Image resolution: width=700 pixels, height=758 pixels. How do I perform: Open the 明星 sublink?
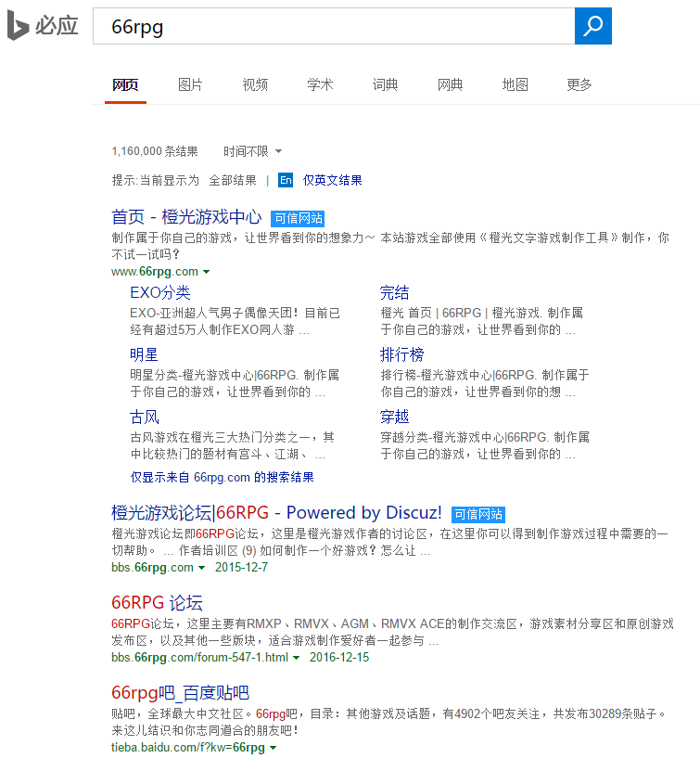pyautogui.click(x=144, y=354)
